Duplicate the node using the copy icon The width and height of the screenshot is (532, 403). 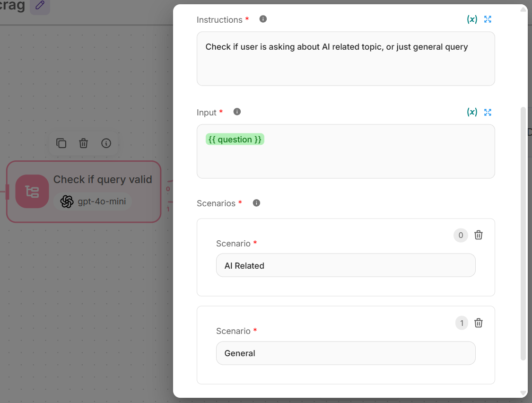point(61,143)
